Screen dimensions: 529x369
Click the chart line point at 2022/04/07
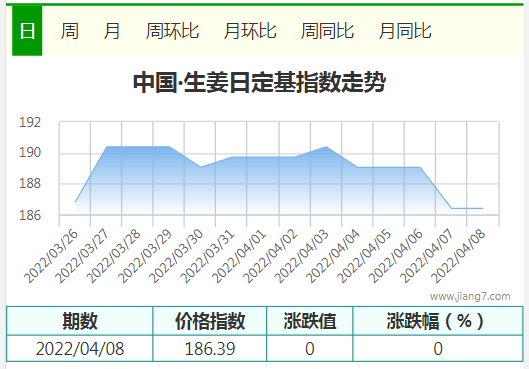pos(452,208)
